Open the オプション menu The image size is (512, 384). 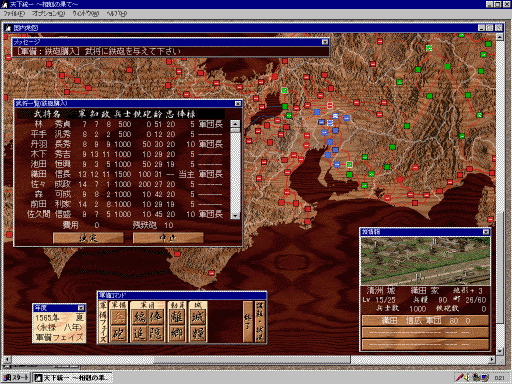coord(48,14)
